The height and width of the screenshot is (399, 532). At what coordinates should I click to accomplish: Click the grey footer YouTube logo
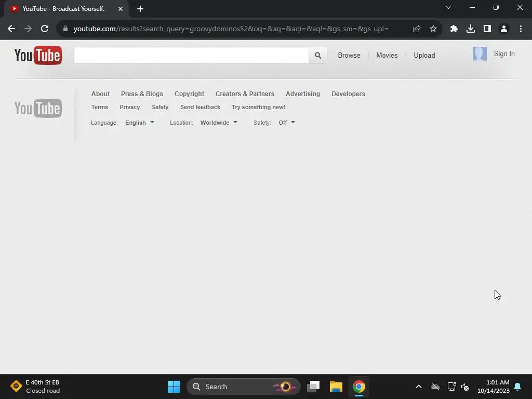pyautogui.click(x=38, y=108)
